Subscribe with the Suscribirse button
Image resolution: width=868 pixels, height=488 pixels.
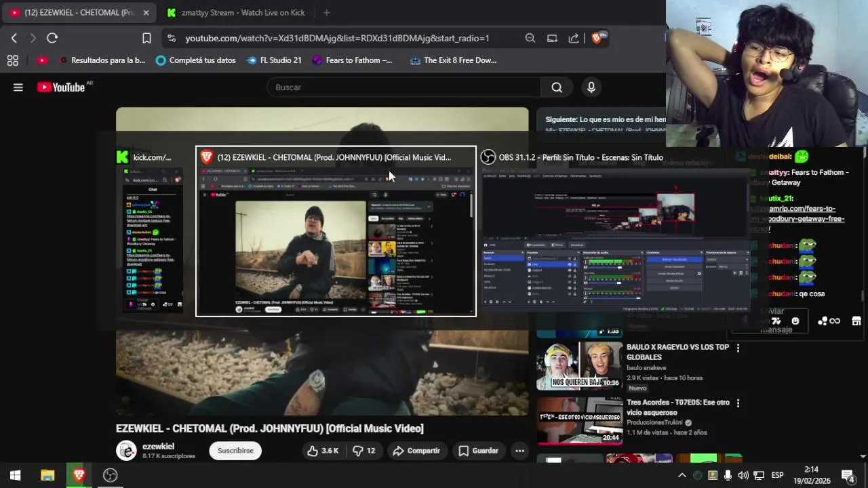[x=235, y=451]
